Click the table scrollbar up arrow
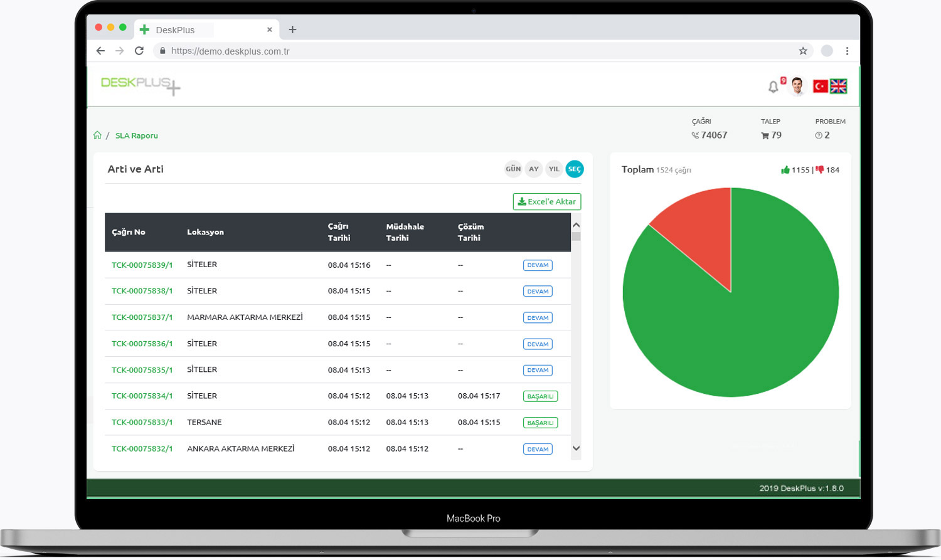941x560 pixels. coord(576,225)
